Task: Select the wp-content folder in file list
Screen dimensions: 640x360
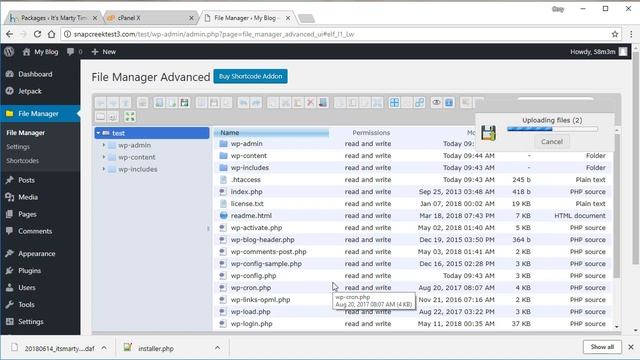Action: [413, 156]
